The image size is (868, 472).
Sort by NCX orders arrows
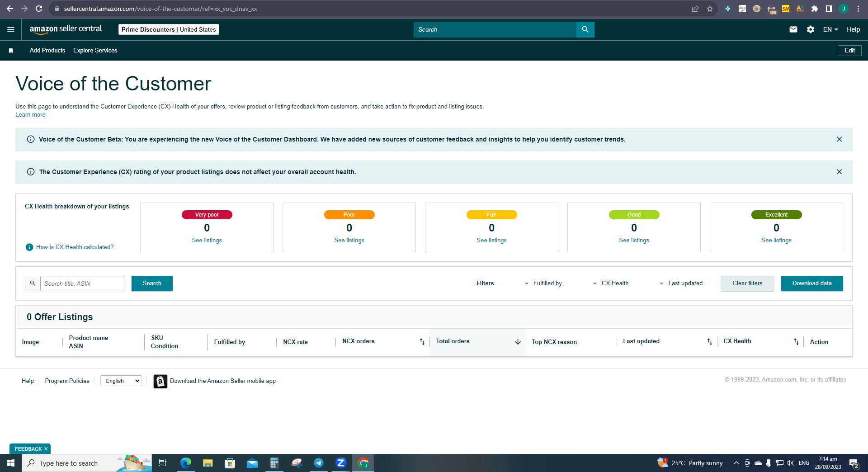coord(422,342)
